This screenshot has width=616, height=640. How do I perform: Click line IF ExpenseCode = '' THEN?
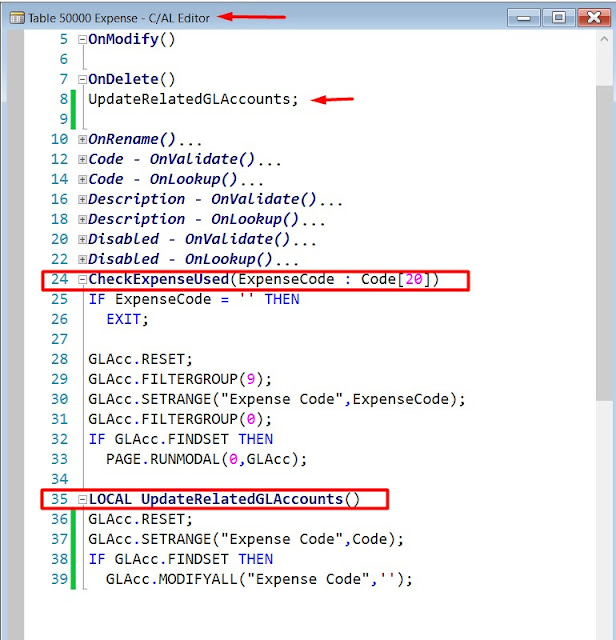coord(194,299)
